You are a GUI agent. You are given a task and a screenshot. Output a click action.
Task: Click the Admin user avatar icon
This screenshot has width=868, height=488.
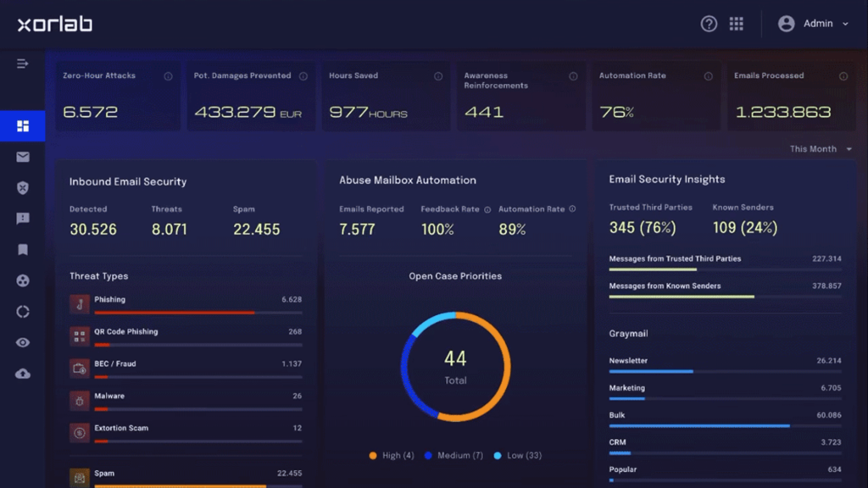(786, 23)
